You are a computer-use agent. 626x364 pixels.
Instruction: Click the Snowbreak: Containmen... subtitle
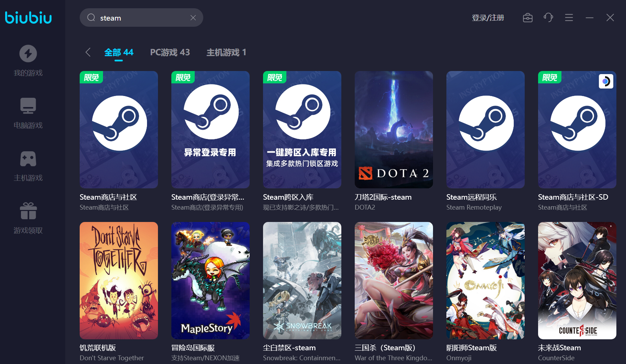click(x=302, y=358)
